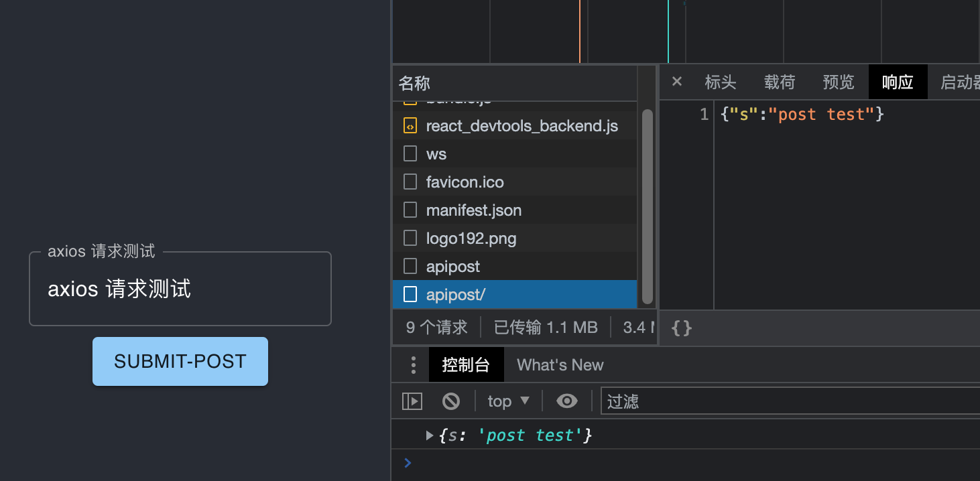The height and width of the screenshot is (481, 980).
Task: Click the clear console icon
Action: click(450, 401)
